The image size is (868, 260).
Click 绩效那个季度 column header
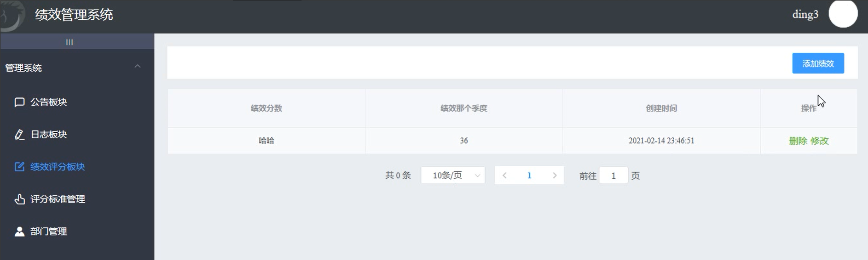click(464, 108)
